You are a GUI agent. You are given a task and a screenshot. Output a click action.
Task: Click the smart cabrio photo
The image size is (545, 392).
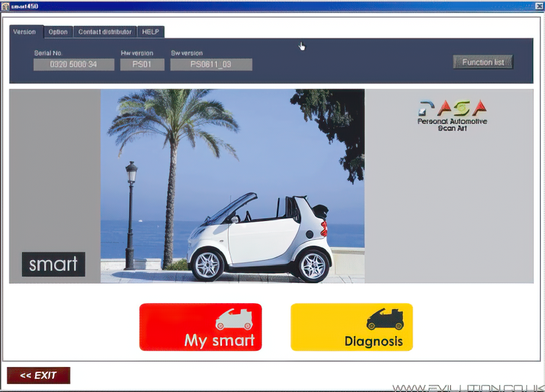coord(233,186)
